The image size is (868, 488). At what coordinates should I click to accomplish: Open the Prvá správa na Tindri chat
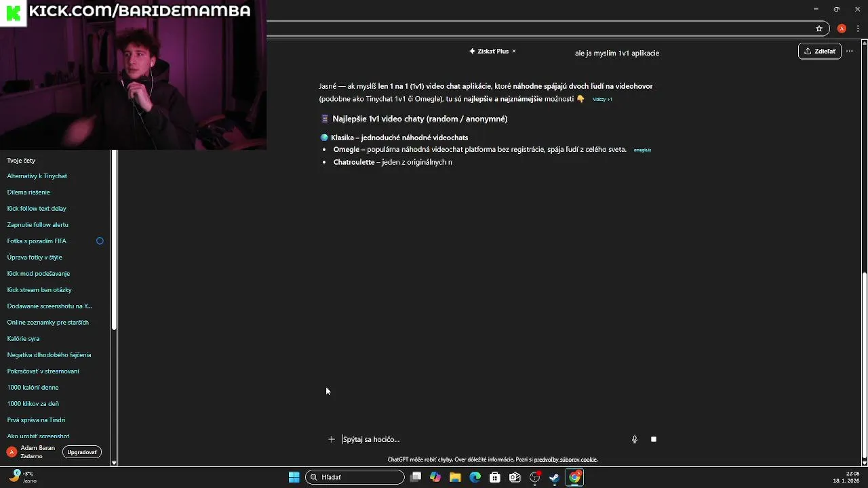pyautogui.click(x=36, y=420)
